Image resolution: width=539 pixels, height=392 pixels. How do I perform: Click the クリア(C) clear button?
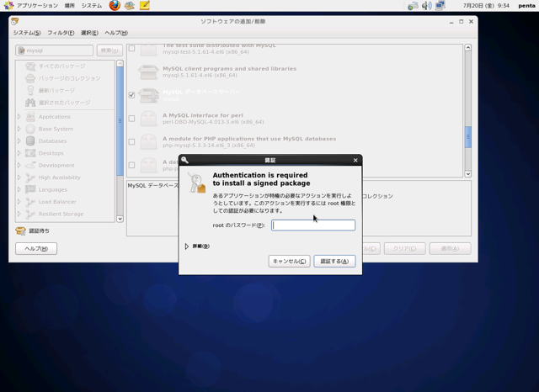pyautogui.click(x=404, y=248)
